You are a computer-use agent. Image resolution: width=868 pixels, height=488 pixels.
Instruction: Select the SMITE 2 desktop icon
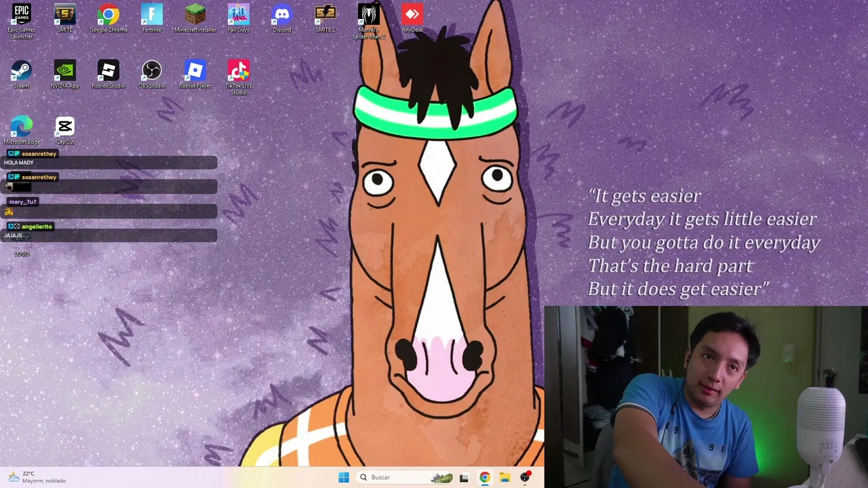325,19
